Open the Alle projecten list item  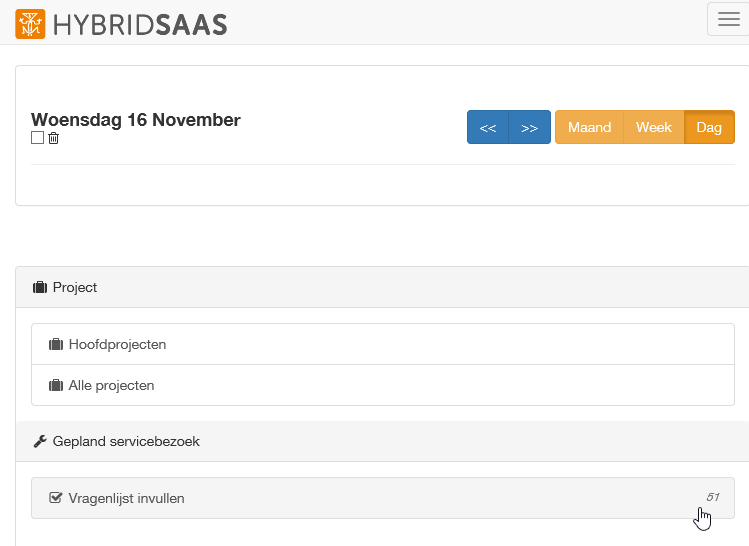coord(382,386)
